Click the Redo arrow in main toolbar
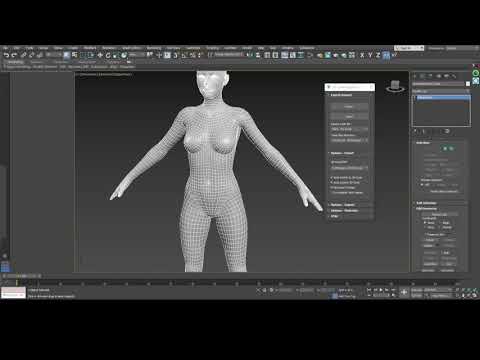 (x=14, y=55)
